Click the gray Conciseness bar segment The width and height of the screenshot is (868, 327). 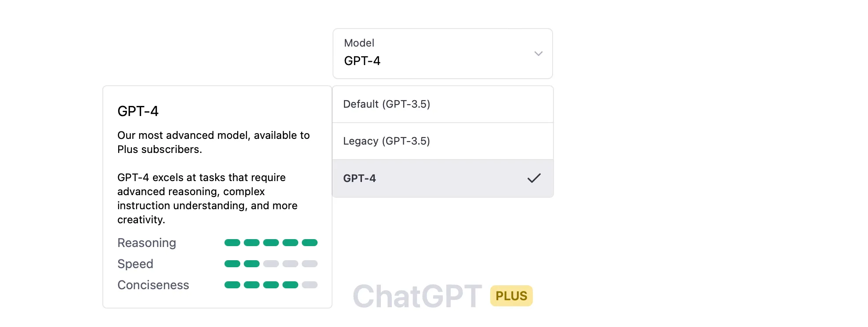[x=310, y=285]
